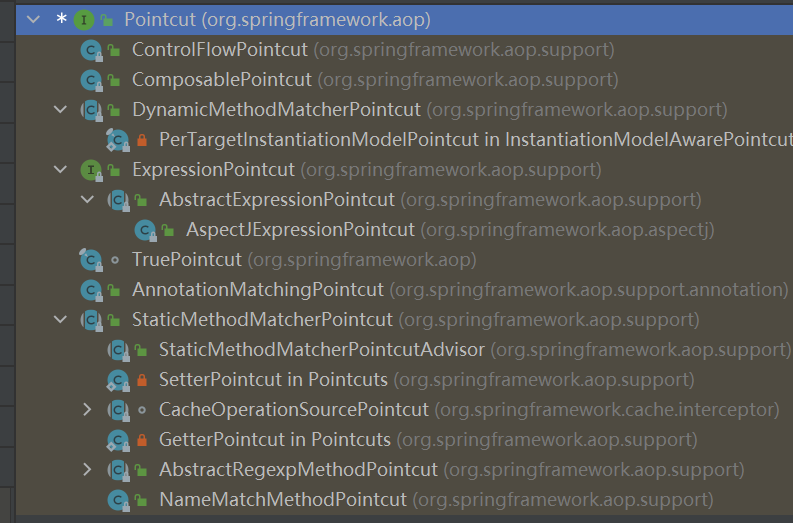This screenshot has width=793, height=523.
Task: Expand CacheOperationSourcePointcut node
Action: 87,409
